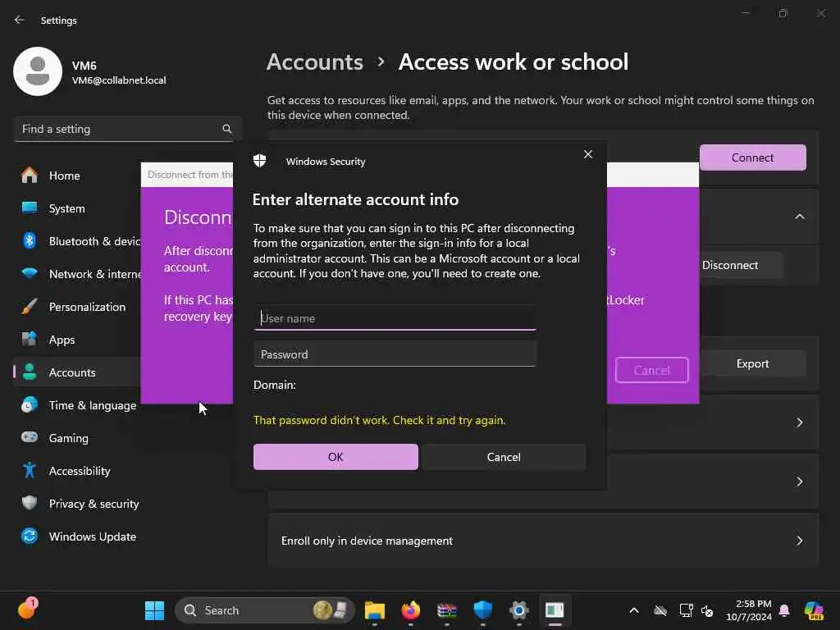
Task: Click the Windows Security shield icon
Action: pos(260,161)
